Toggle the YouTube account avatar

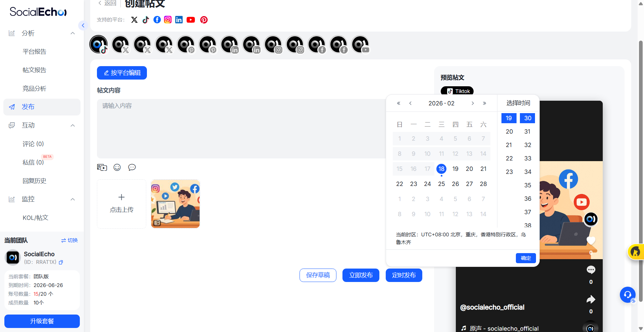[361, 45]
